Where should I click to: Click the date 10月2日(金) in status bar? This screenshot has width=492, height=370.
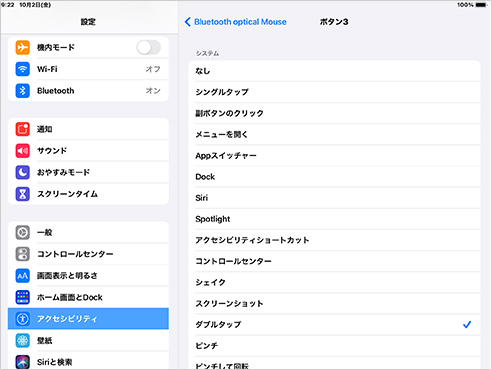click(35, 5)
